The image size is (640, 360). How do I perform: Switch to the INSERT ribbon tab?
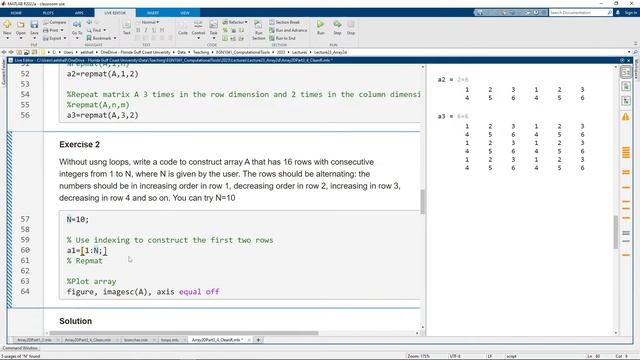pos(153,13)
